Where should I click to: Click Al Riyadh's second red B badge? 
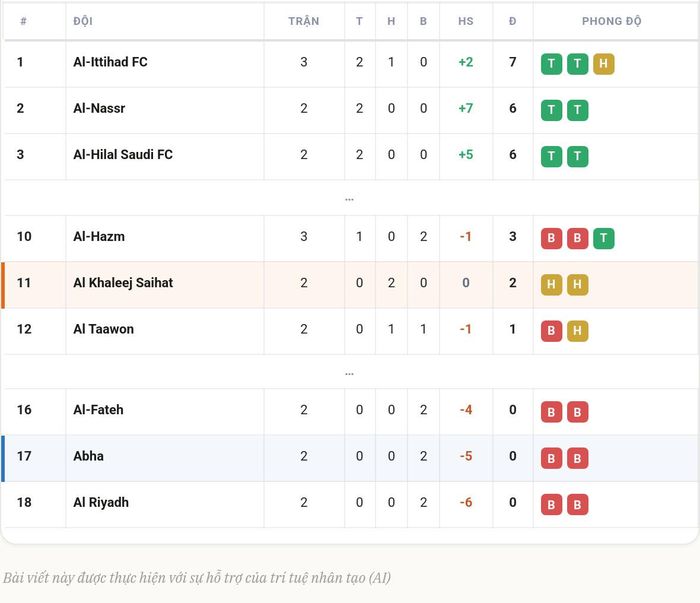pos(577,504)
